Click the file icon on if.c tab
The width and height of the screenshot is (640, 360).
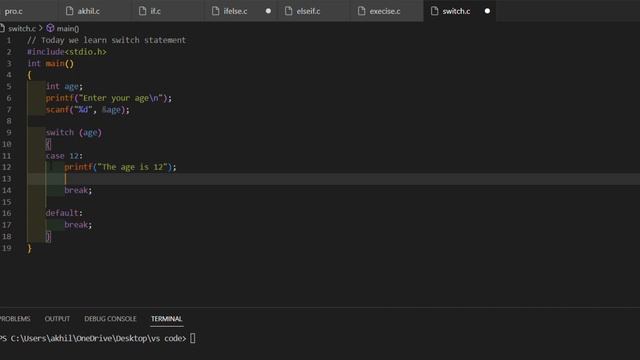tap(142, 11)
